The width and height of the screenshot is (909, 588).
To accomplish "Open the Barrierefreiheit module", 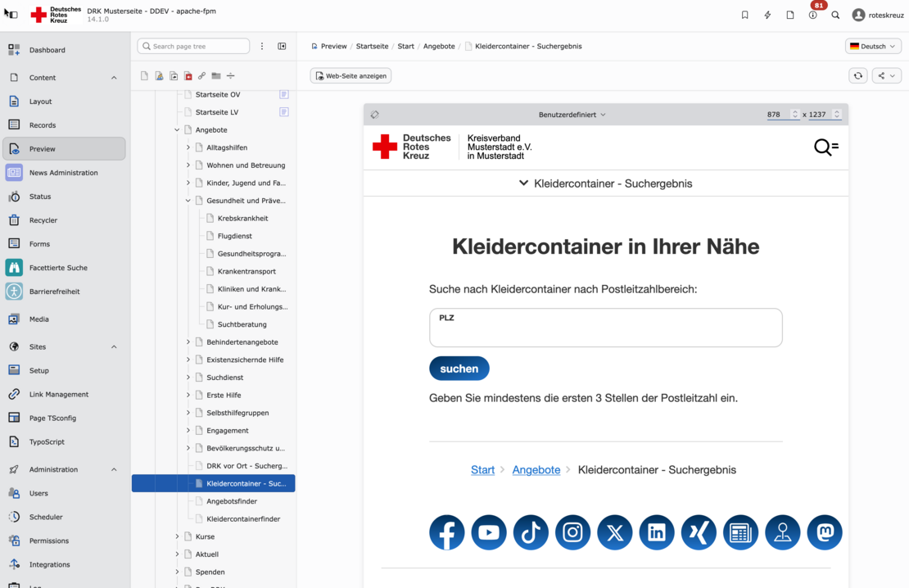I will (54, 292).
